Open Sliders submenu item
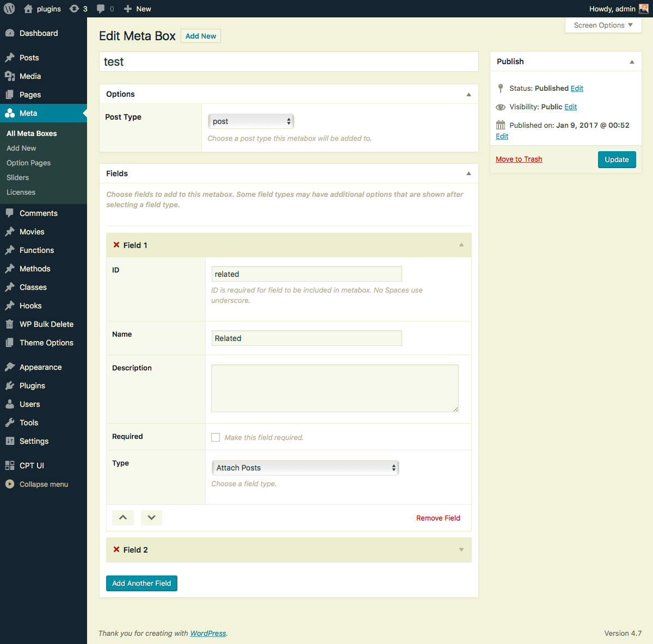Image resolution: width=653 pixels, height=644 pixels. tap(17, 177)
